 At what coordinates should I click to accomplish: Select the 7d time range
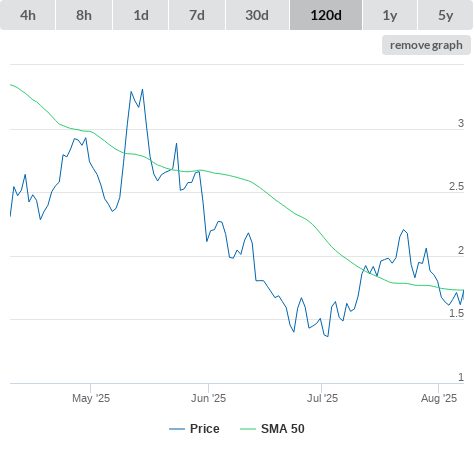pos(197,15)
